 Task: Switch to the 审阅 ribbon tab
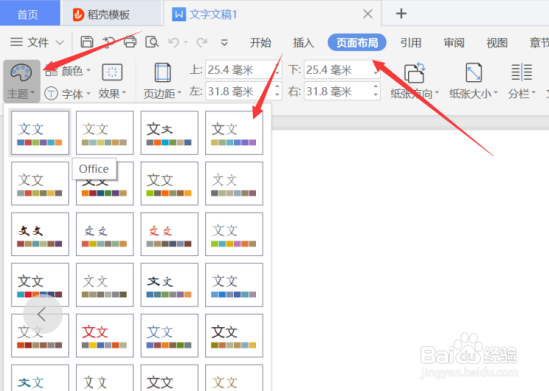454,43
